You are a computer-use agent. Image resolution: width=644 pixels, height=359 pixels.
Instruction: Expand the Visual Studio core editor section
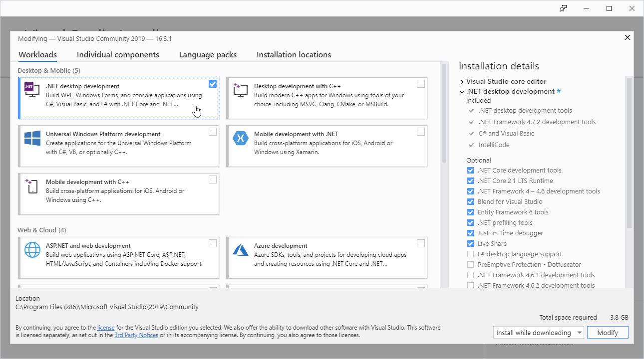(462, 82)
